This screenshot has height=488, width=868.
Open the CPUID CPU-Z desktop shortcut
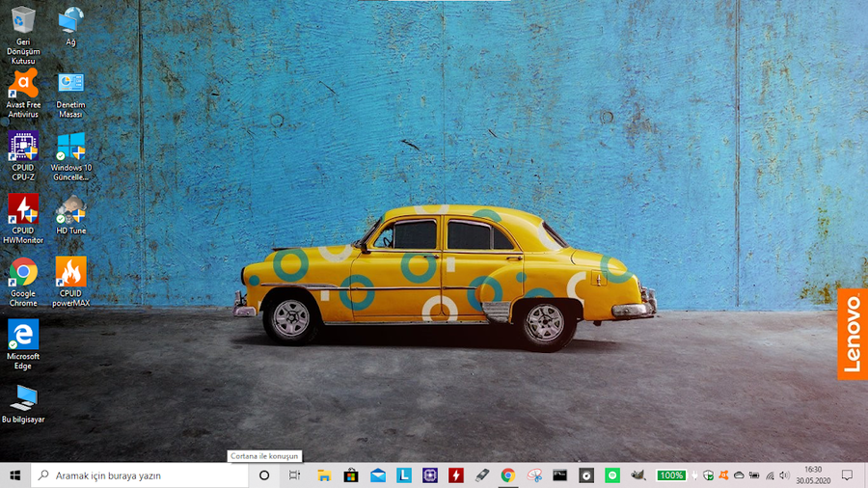coord(23,147)
